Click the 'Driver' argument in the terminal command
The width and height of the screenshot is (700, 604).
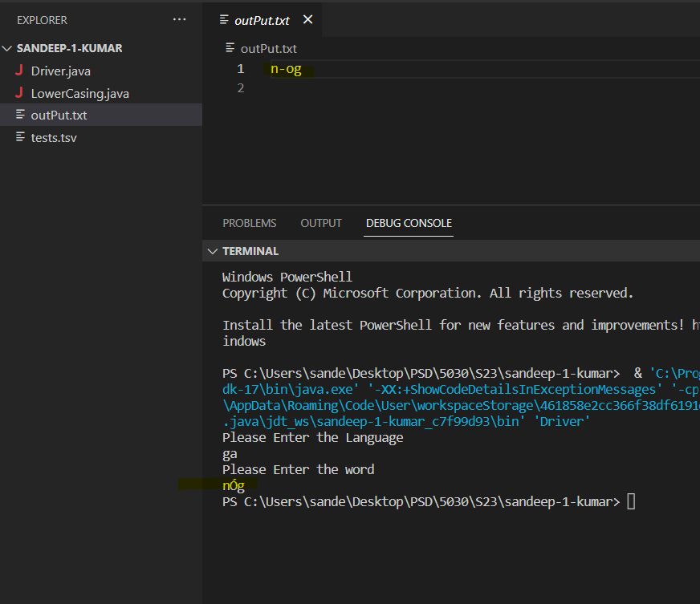point(562,422)
